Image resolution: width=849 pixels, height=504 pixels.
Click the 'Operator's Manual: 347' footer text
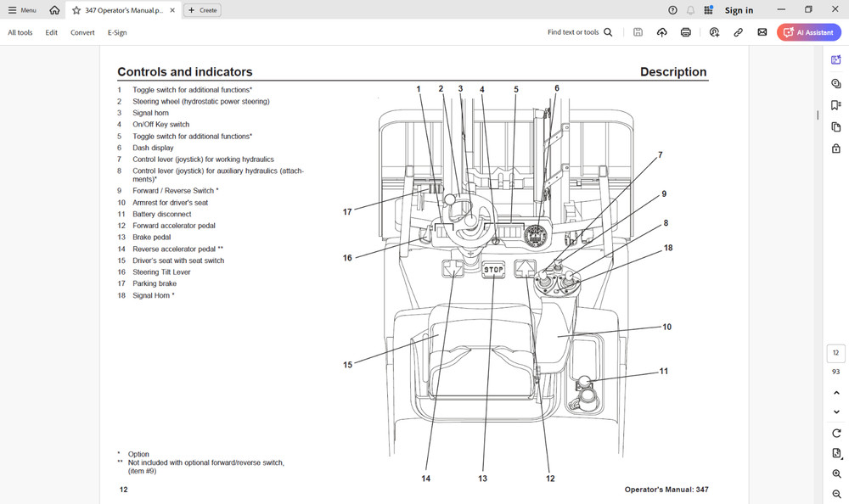[666, 490]
